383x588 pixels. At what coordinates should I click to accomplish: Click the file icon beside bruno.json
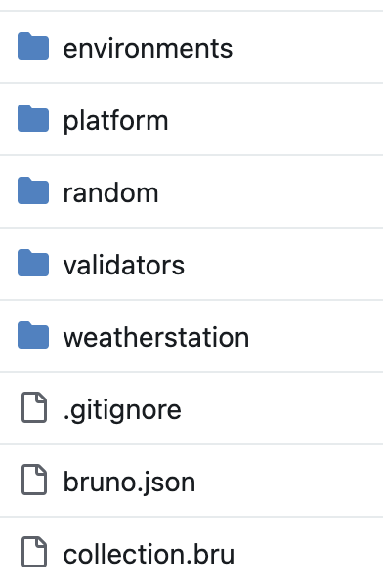coord(34,480)
